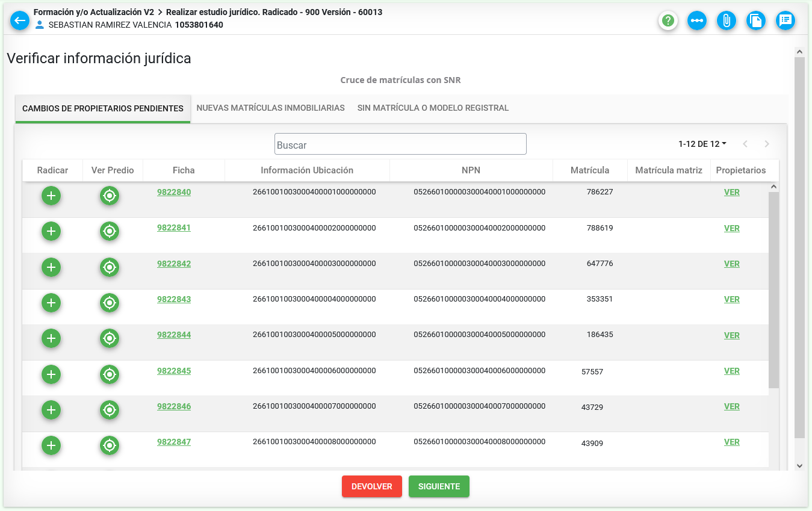
Task: View predio target icon for ficha 9822843
Action: 110,303
